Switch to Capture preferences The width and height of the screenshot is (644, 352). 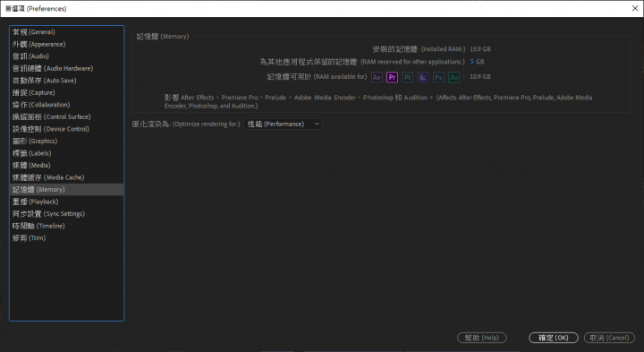66,92
